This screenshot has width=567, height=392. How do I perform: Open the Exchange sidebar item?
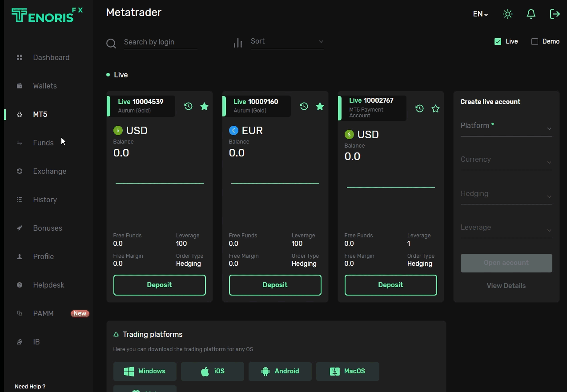[x=49, y=171]
